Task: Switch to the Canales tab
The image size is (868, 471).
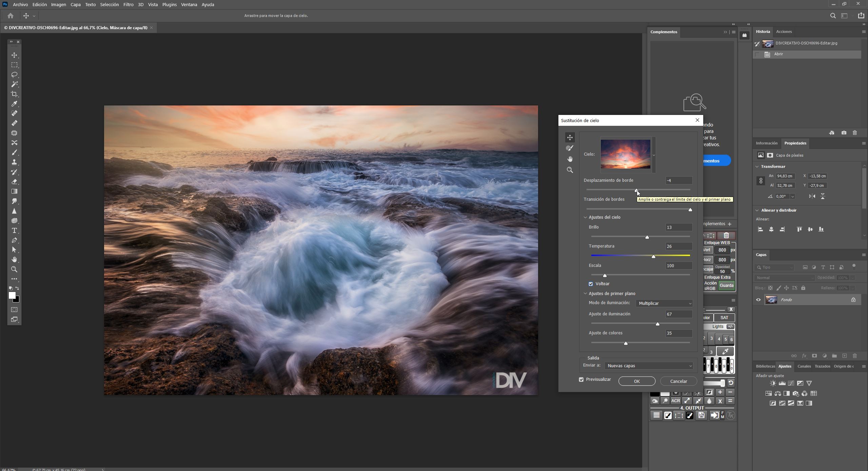Action: tap(804, 367)
